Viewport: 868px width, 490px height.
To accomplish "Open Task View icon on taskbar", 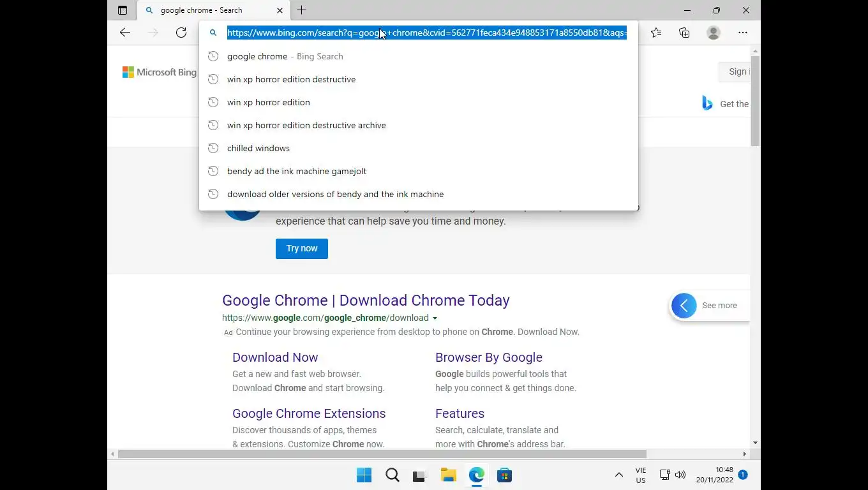I will 419,475.
